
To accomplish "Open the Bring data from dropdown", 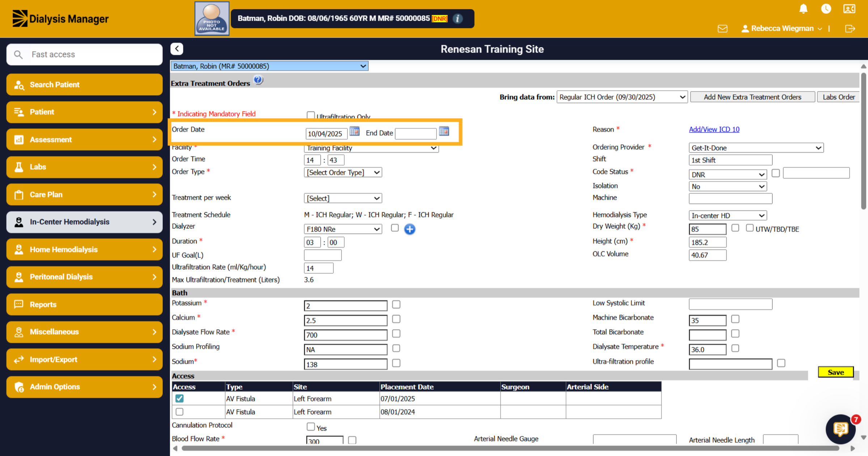I will [622, 97].
